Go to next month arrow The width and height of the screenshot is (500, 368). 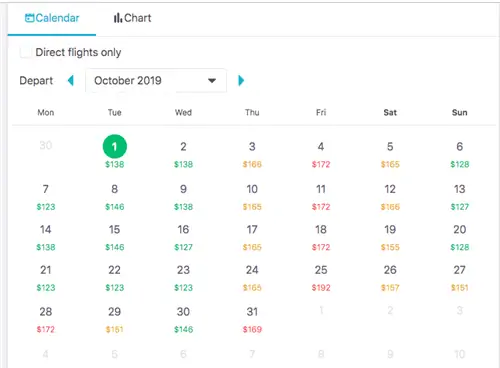(x=241, y=81)
